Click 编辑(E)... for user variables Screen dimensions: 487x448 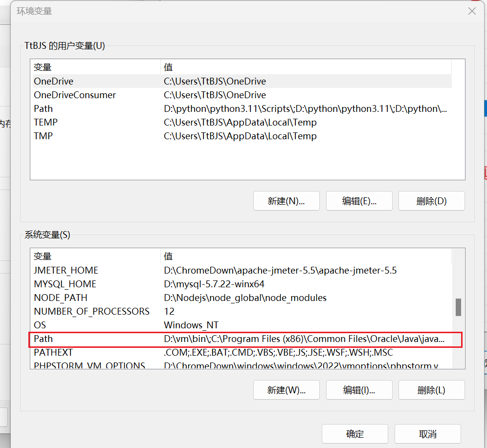coord(359,201)
